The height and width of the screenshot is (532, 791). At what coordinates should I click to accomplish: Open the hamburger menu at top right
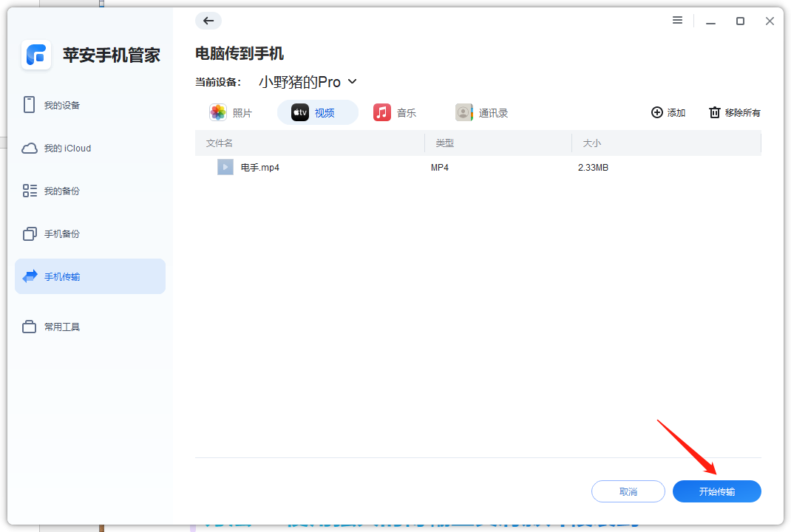(677, 21)
